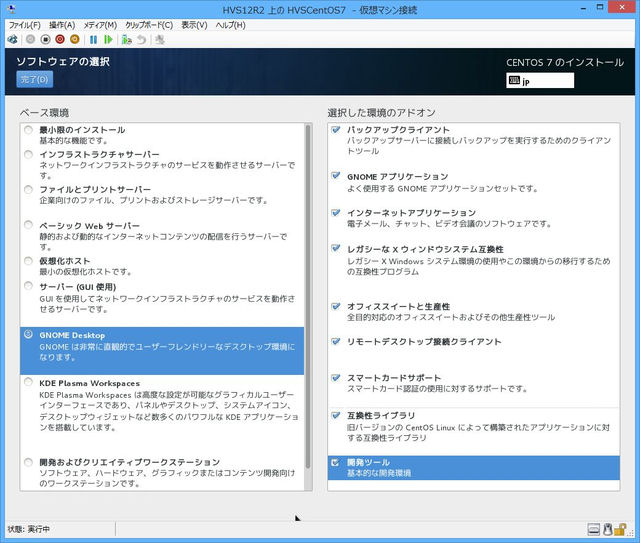The height and width of the screenshot is (543, 640).
Task: Click the Revert undo arrow icon
Action: 141,40
